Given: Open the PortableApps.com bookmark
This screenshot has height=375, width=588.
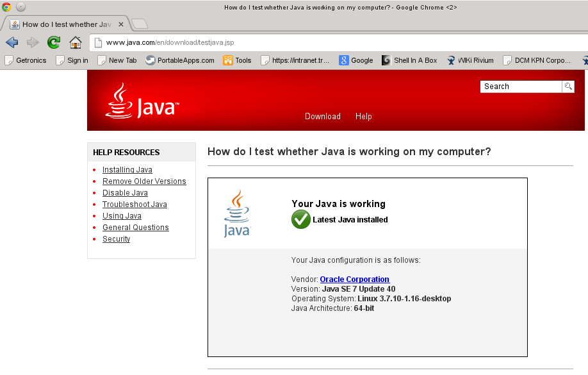Looking at the screenshot, I should pyautogui.click(x=180, y=60).
